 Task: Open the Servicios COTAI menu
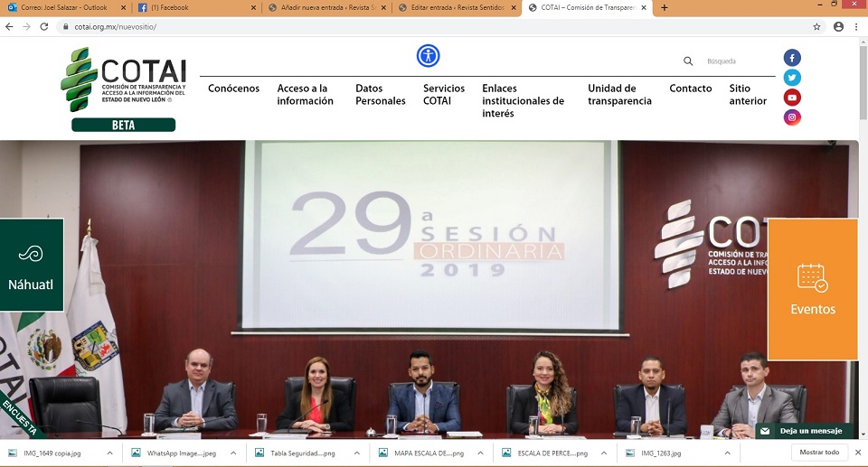pos(444,95)
